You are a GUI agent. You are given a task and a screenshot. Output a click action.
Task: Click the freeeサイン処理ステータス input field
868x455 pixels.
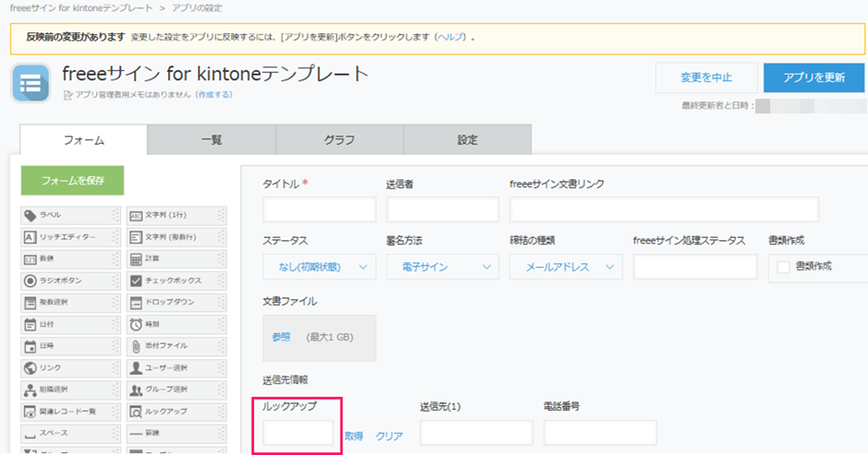(695, 267)
